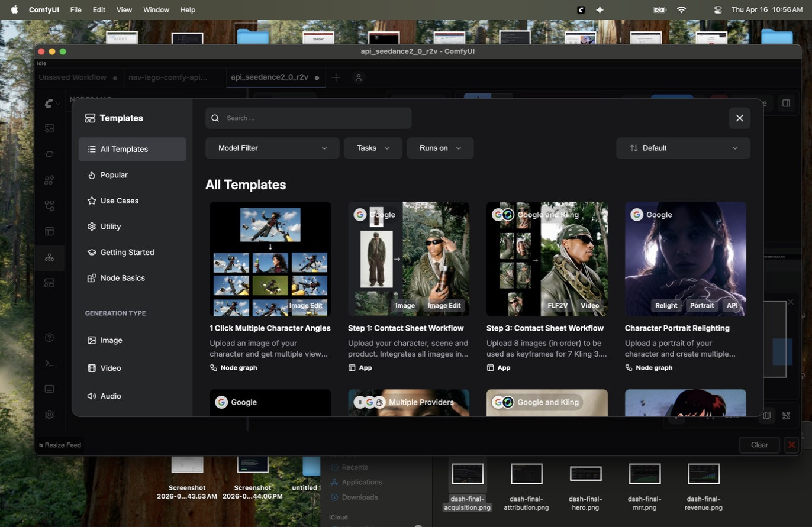Open the help question mark icon in sidebar
This screenshot has height=527, width=812.
tap(49, 338)
